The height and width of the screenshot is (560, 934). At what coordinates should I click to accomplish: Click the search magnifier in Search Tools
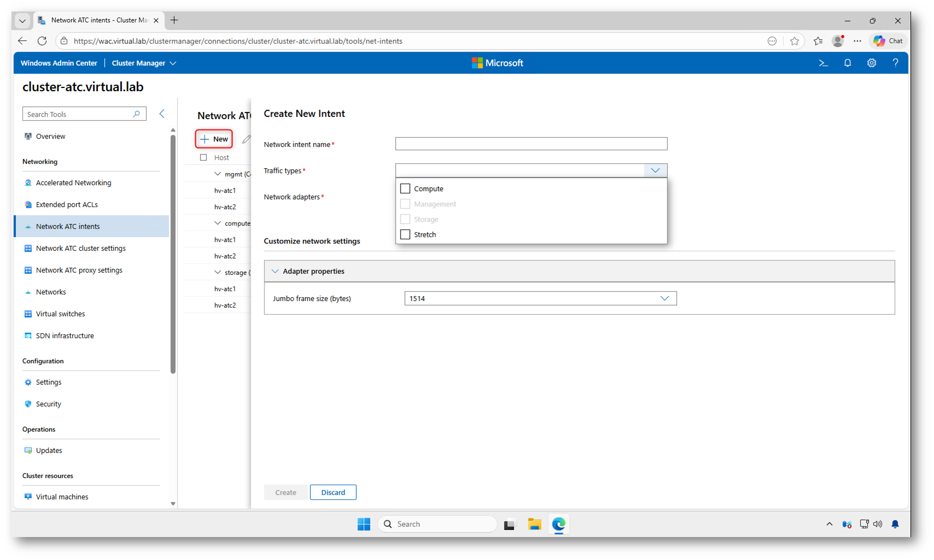137,114
